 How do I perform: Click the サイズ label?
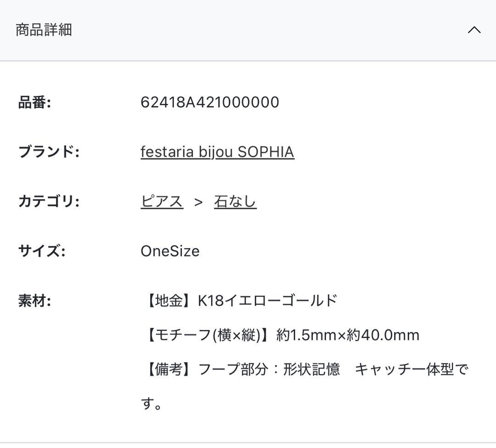pos(41,250)
